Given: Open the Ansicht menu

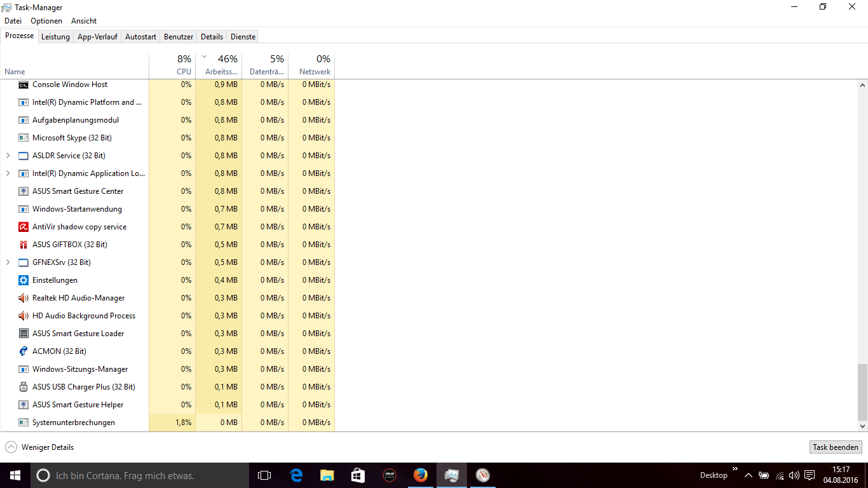Looking at the screenshot, I should 84,21.
